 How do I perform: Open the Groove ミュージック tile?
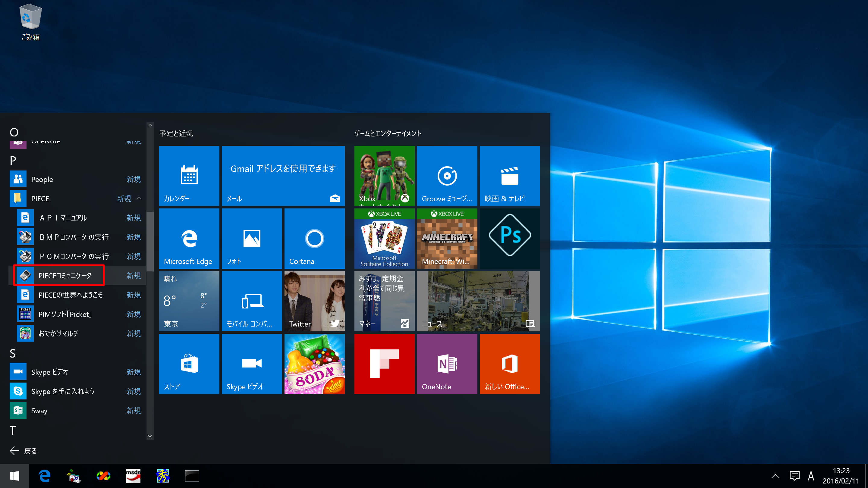coord(447,176)
